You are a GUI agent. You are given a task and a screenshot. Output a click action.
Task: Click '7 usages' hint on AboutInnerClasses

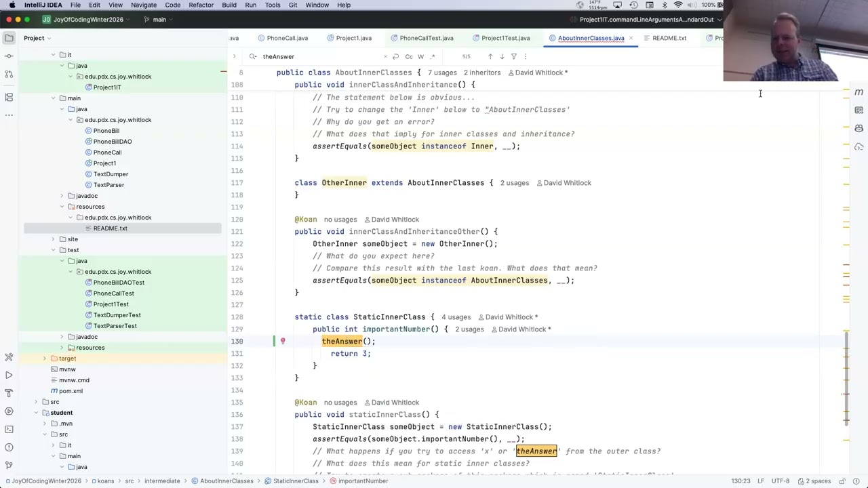click(442, 73)
